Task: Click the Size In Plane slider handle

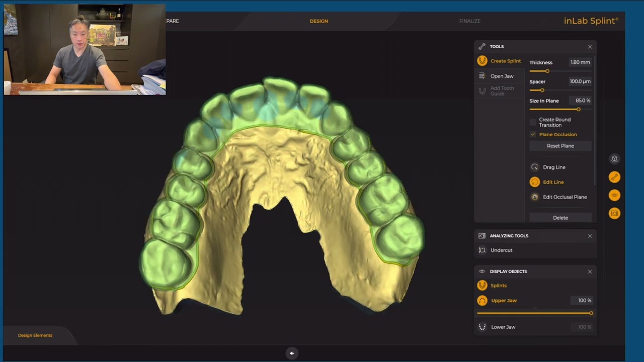Action: coord(579,109)
